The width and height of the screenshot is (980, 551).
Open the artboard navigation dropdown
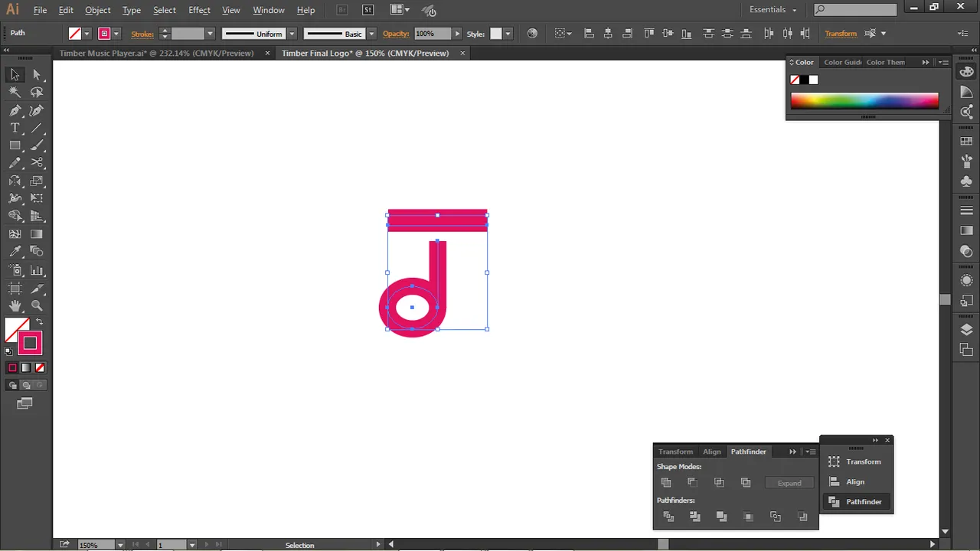click(192, 545)
